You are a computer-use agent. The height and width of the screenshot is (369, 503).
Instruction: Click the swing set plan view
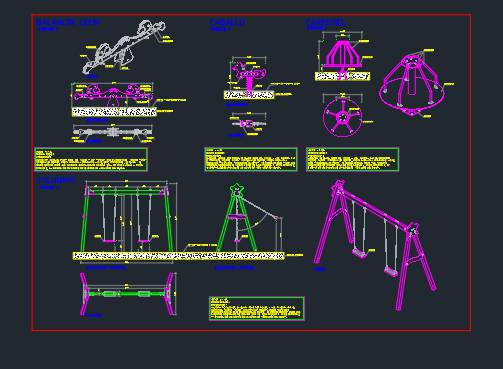(x=127, y=294)
